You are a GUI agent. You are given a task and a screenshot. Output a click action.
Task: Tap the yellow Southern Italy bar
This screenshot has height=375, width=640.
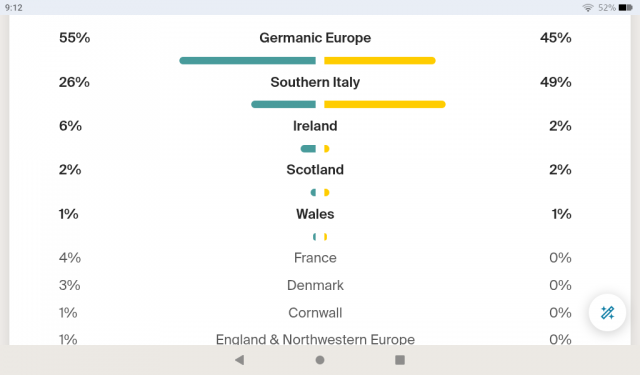384,104
